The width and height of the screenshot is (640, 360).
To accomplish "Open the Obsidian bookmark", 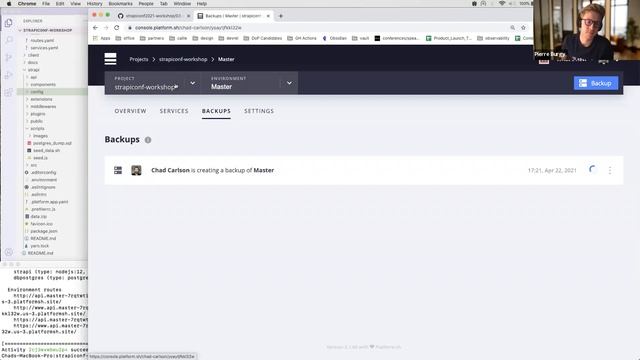I will tap(334, 38).
